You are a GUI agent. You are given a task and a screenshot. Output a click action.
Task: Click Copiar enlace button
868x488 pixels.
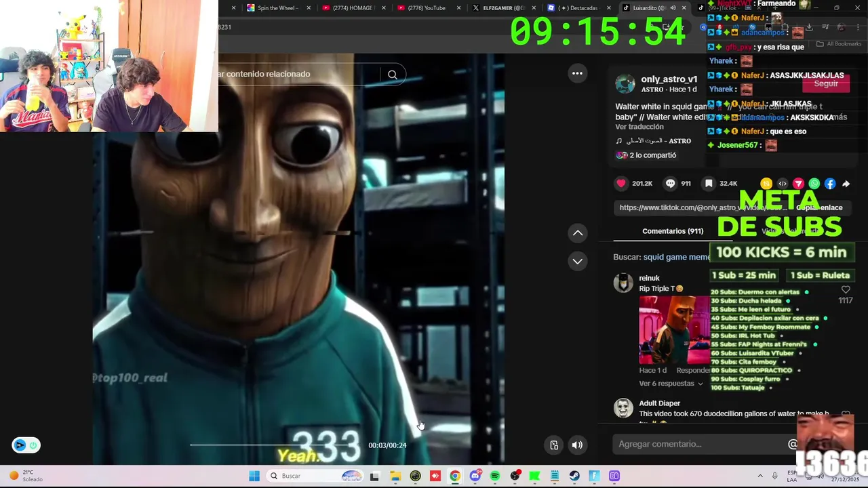tap(819, 207)
